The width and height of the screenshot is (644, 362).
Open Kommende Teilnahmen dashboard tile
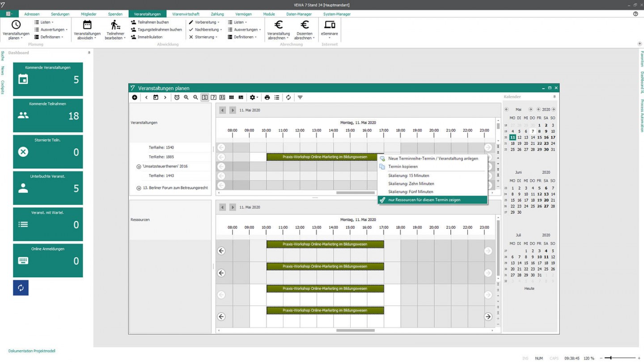(x=48, y=115)
